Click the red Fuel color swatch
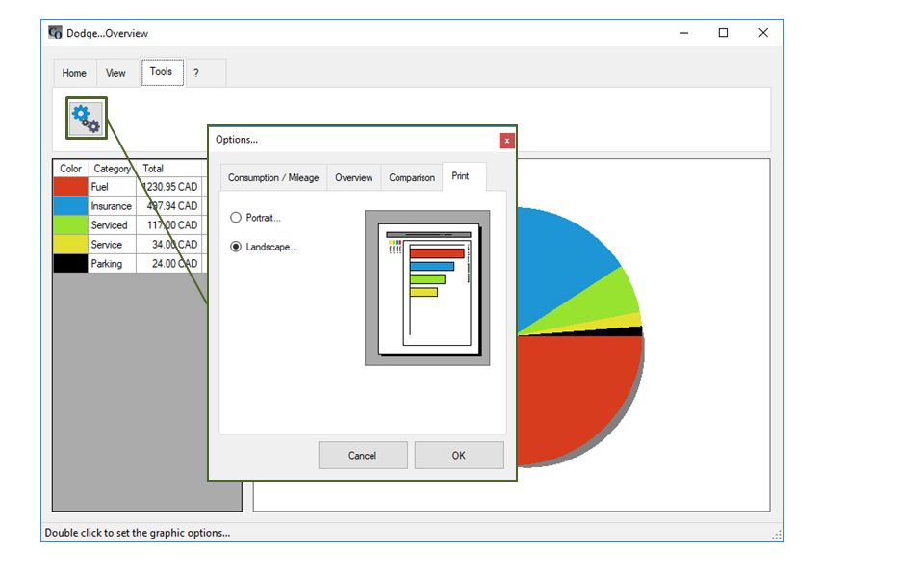The image size is (924, 578). (x=70, y=187)
